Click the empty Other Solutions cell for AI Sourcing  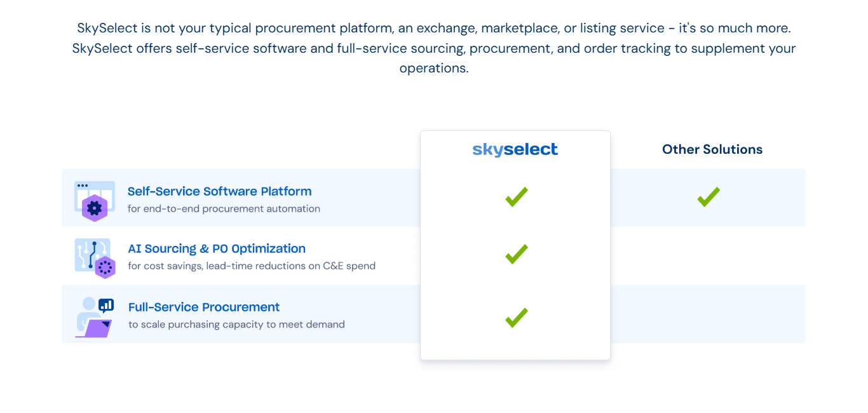[x=708, y=255]
